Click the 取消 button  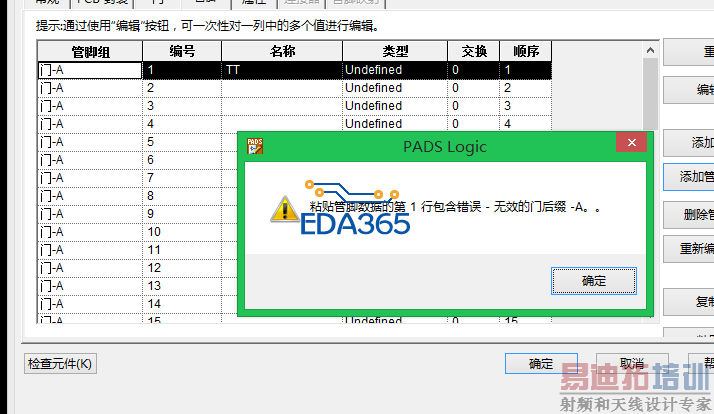click(632, 363)
